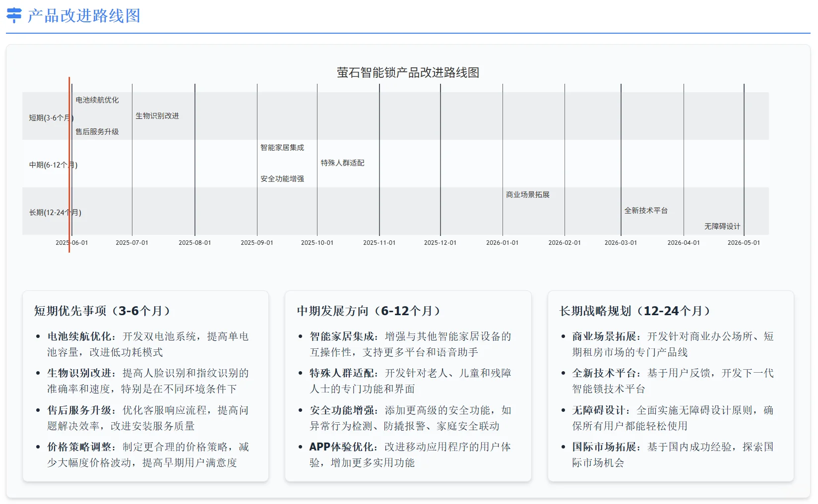Click the 安全功能增强 bullet in mid-term card
Screen dimensions: 818x504
coord(410,418)
